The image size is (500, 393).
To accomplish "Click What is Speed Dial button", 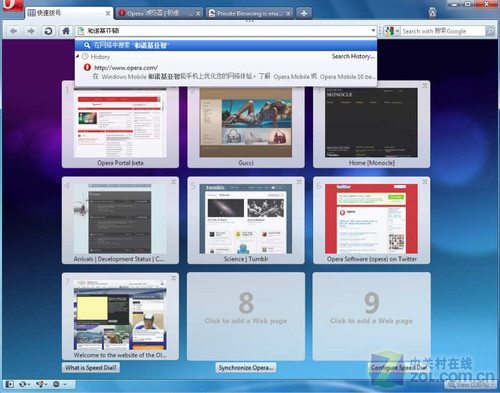I will click(91, 368).
